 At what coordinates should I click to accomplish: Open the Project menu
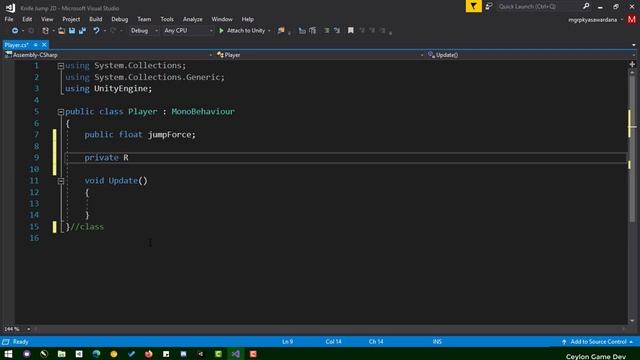click(71, 19)
